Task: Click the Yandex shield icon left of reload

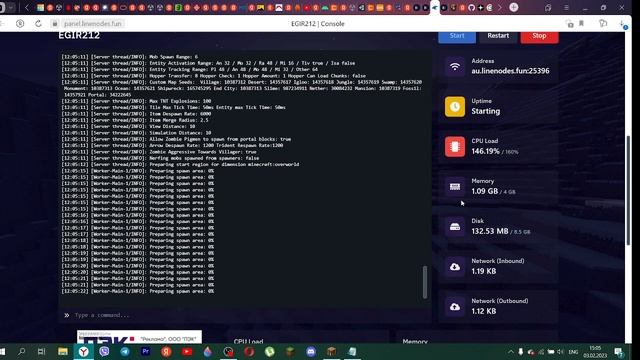Action: (x=20, y=24)
